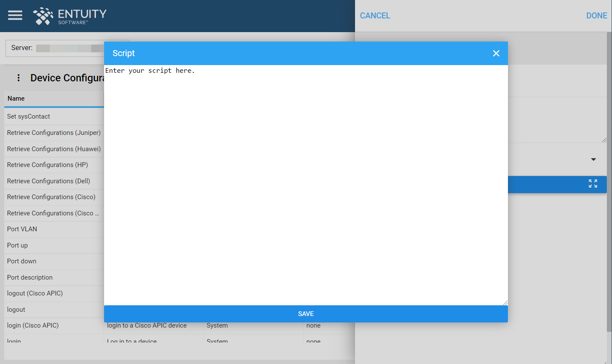Click SAVE in the Script dialog
The height and width of the screenshot is (364, 612).
click(306, 314)
